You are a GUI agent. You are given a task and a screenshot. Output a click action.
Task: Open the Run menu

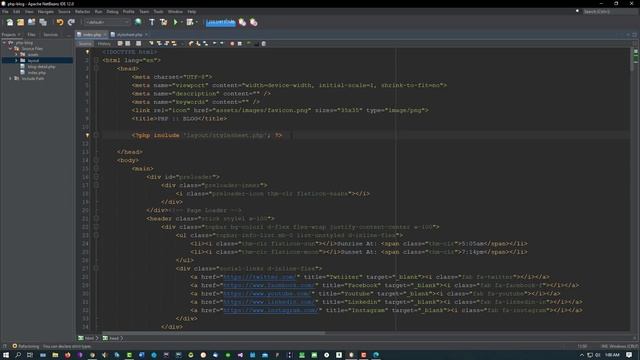98,12
